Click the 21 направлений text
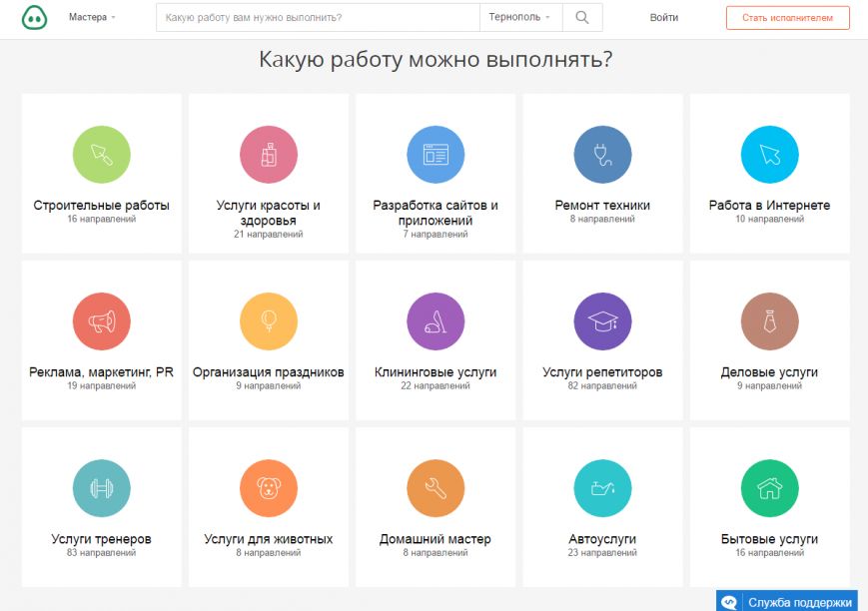 click(269, 234)
